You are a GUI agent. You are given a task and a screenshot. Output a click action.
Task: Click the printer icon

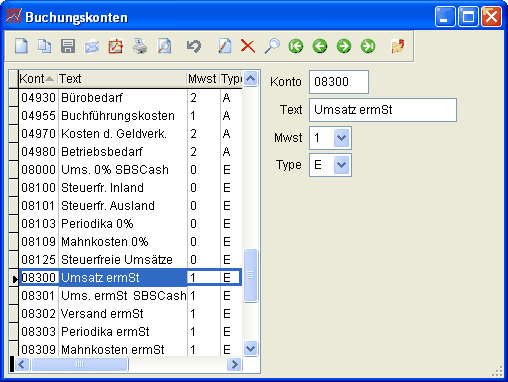(x=140, y=46)
